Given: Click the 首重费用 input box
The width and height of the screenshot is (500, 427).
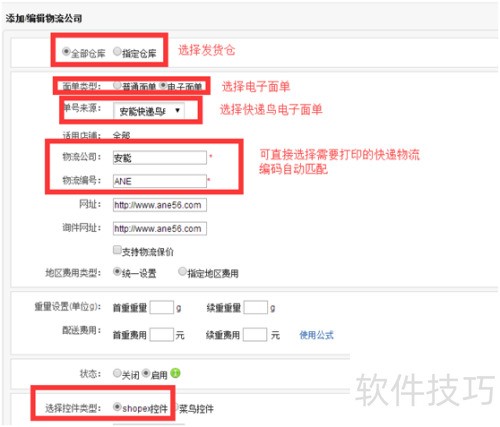Looking at the screenshot, I should 162,334.
